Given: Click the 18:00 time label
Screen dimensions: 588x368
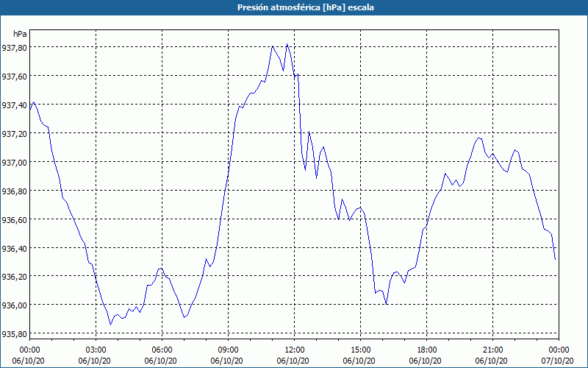Looking at the screenshot, I should pyautogui.click(x=427, y=350).
